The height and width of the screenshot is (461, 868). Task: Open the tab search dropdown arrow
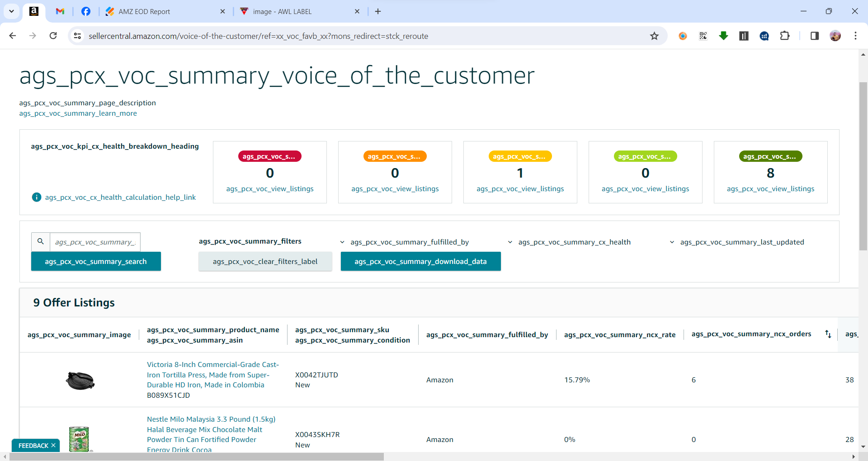click(11, 11)
